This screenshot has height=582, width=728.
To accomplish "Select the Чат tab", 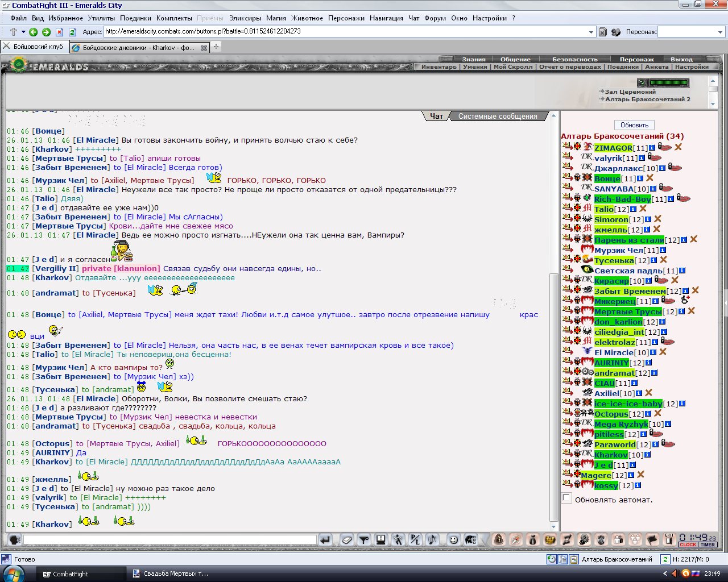I will (436, 116).
